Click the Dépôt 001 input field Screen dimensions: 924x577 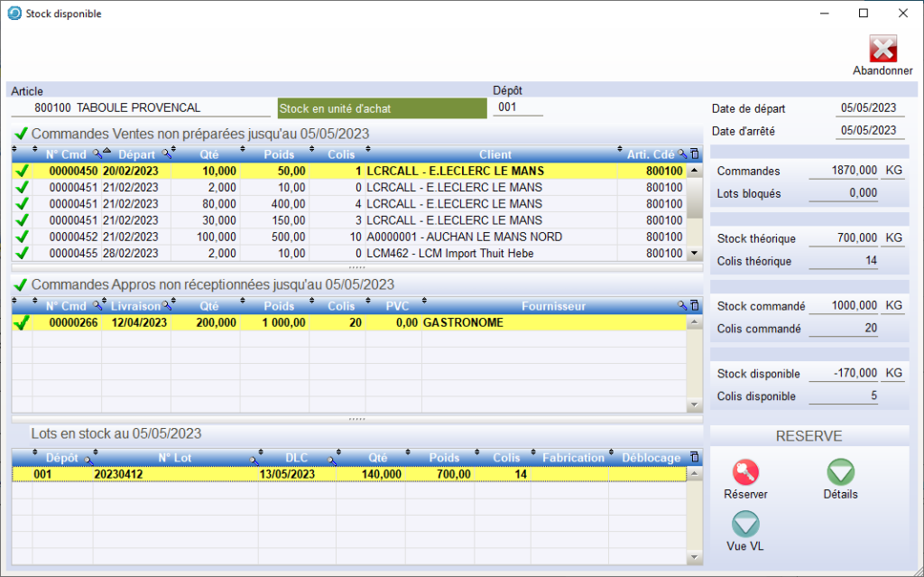coord(517,108)
